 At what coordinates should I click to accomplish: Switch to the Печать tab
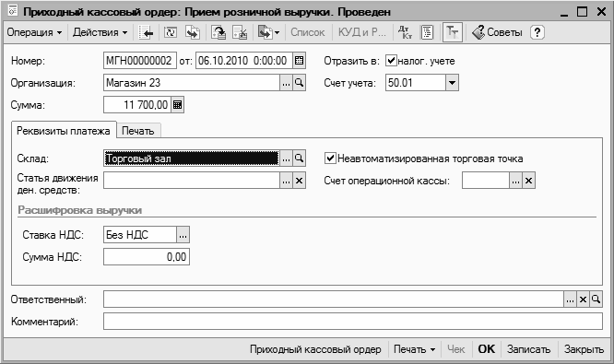coord(138,131)
